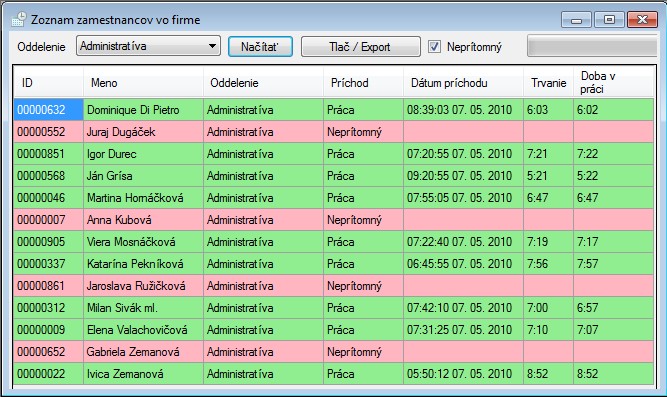
Task: Sort by the Dátum príchodu column header
Action: [463, 82]
